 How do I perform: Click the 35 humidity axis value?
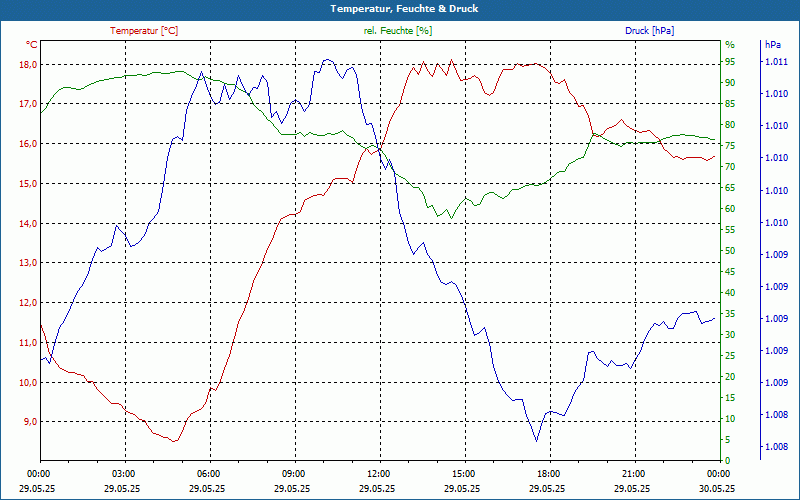click(730, 313)
